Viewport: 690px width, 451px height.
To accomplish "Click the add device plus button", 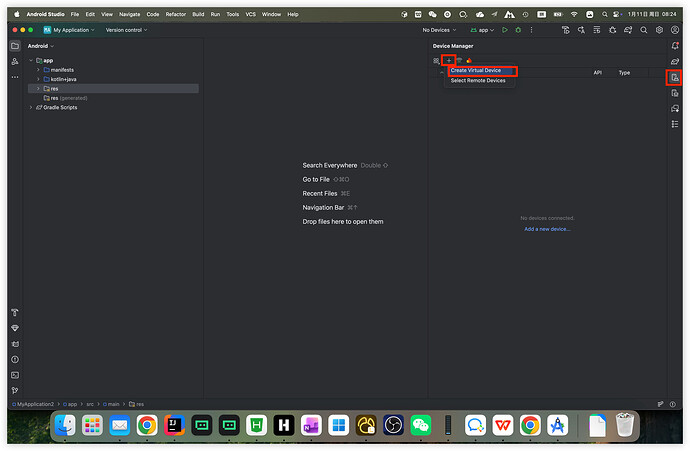I will click(x=448, y=61).
